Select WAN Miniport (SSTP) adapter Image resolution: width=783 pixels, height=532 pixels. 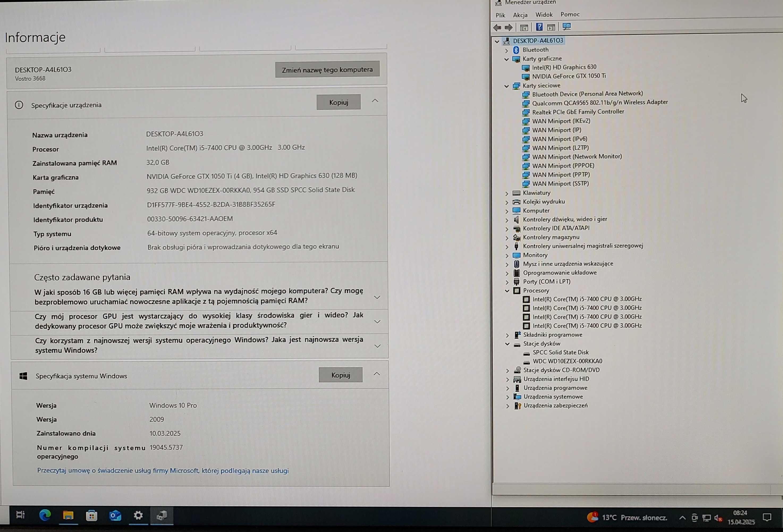pos(560,184)
